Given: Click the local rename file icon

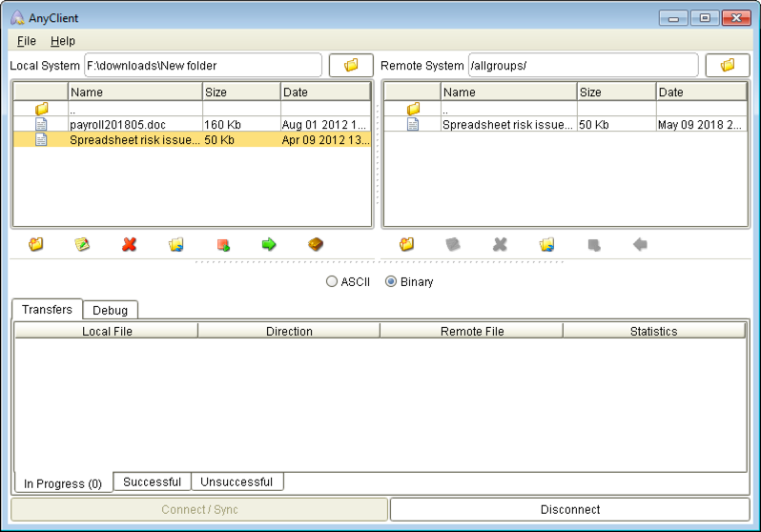Looking at the screenshot, I should (82, 244).
